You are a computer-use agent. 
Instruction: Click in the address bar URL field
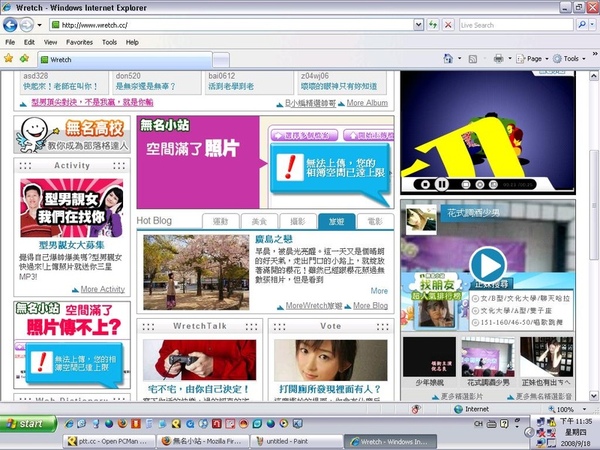232,25
